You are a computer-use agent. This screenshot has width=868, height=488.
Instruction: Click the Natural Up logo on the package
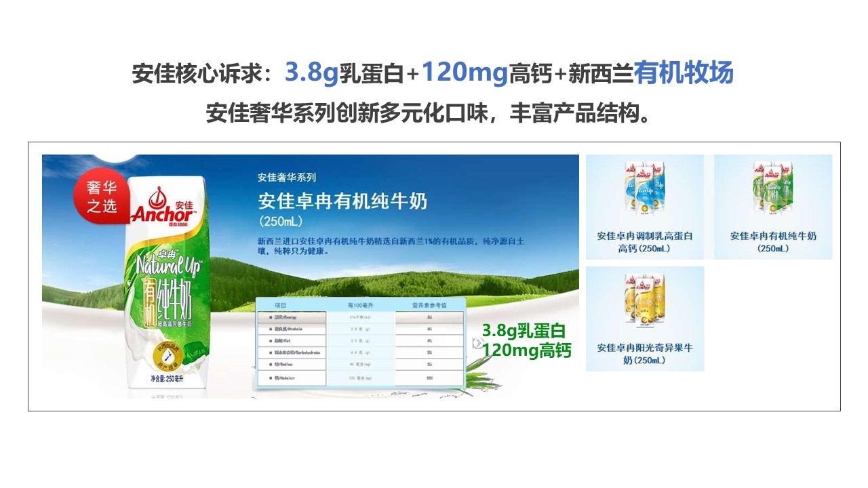coord(167,266)
